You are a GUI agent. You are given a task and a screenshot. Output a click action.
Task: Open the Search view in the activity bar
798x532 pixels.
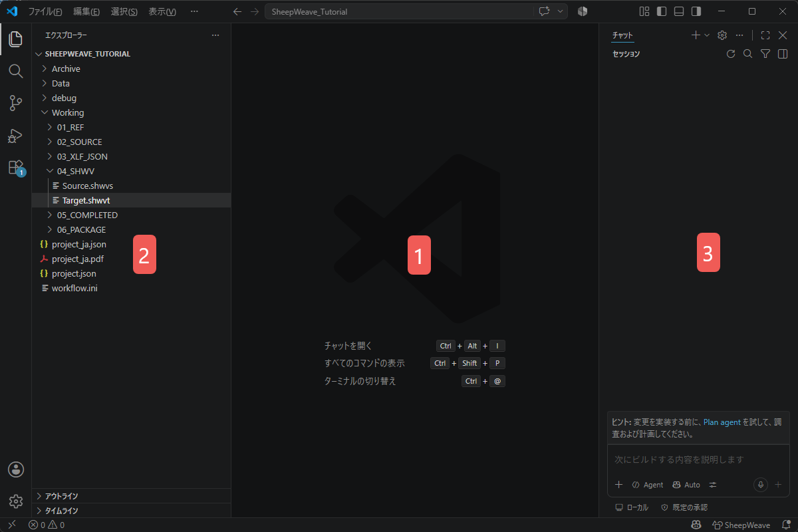pos(16,71)
